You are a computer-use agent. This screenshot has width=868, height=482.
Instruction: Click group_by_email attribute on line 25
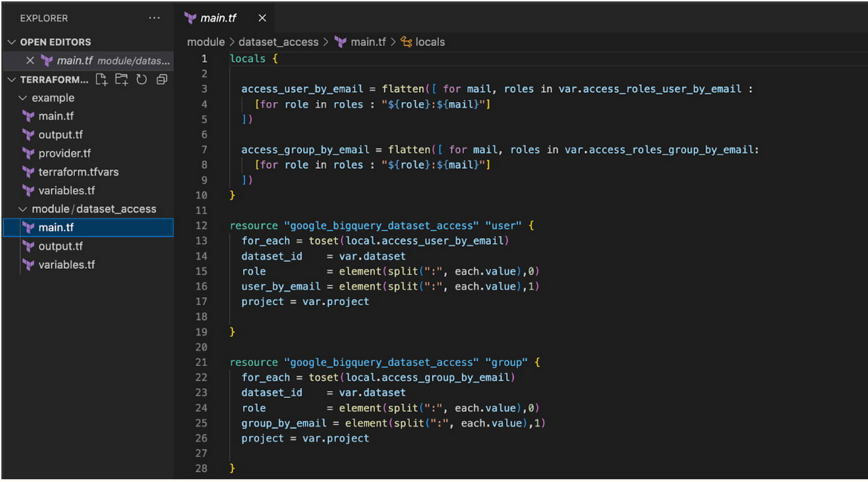point(284,423)
